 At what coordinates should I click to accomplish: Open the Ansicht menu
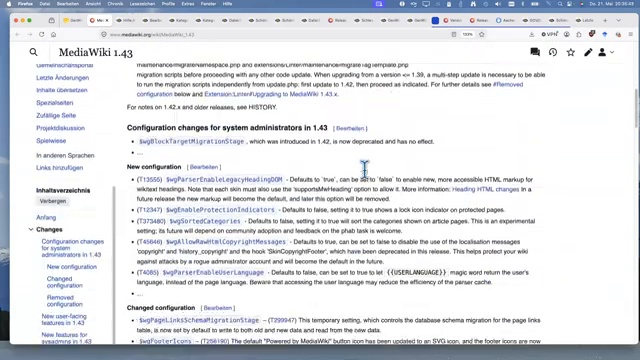(x=93, y=4)
